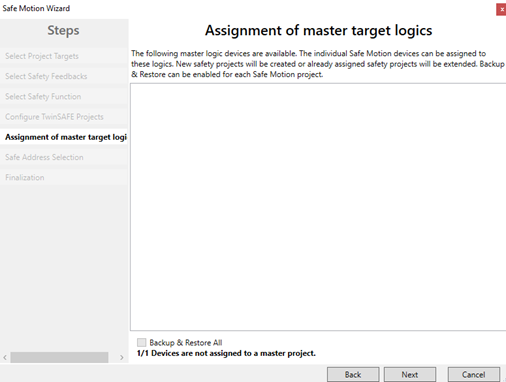Open the Finalization step
This screenshot has width=506, height=382.
(63, 178)
